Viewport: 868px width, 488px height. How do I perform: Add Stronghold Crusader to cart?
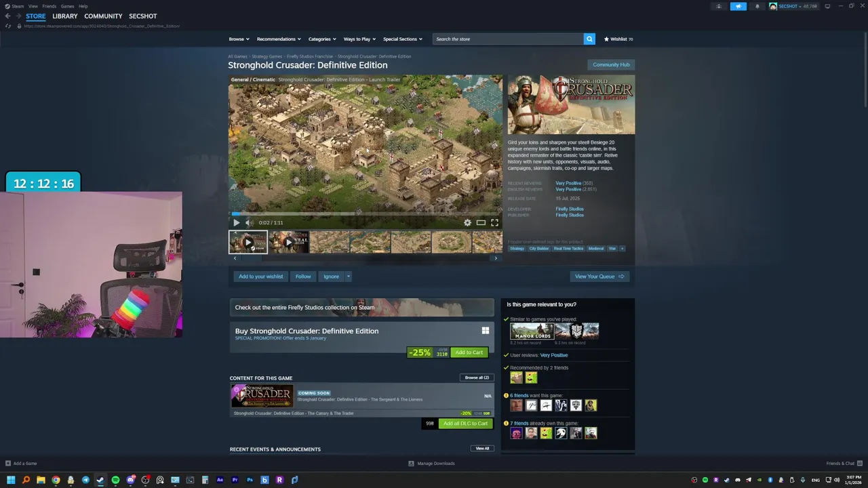[x=469, y=352]
